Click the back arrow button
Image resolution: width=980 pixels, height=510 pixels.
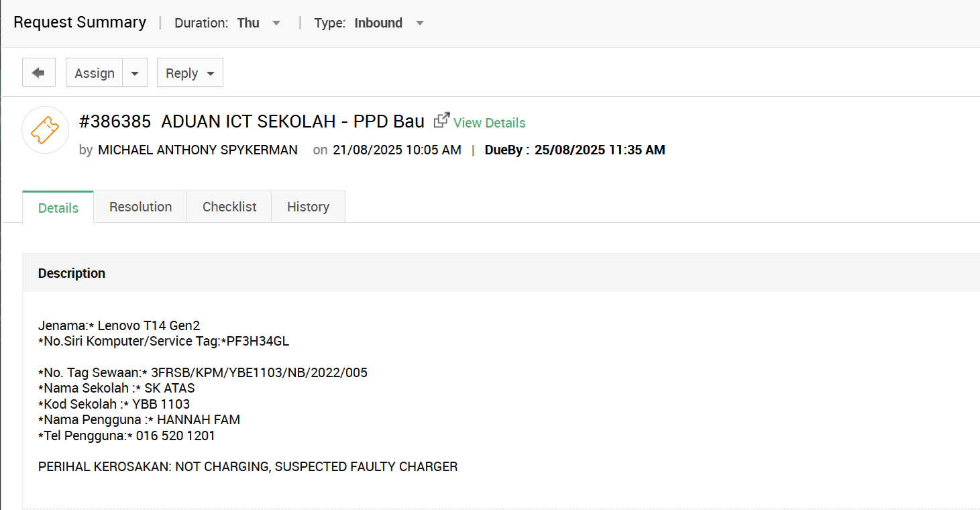coord(38,72)
